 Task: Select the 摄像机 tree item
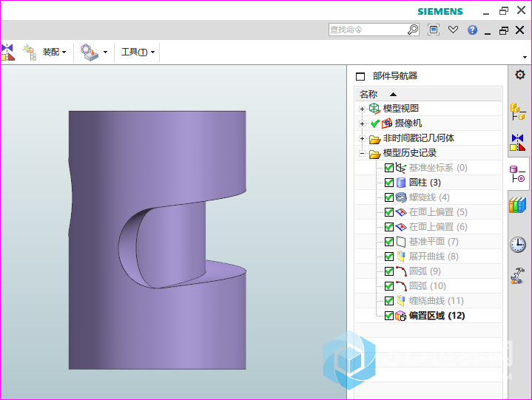(x=408, y=123)
